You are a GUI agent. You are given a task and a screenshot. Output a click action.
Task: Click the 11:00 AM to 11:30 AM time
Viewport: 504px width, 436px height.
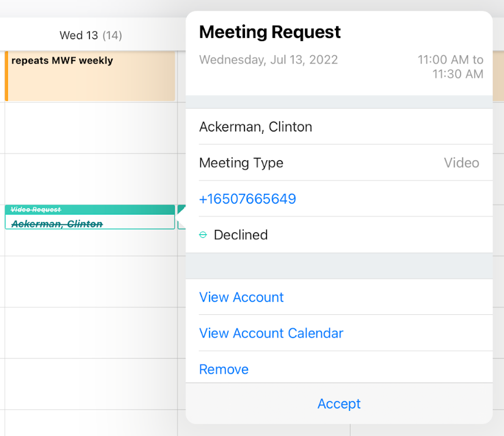(450, 67)
